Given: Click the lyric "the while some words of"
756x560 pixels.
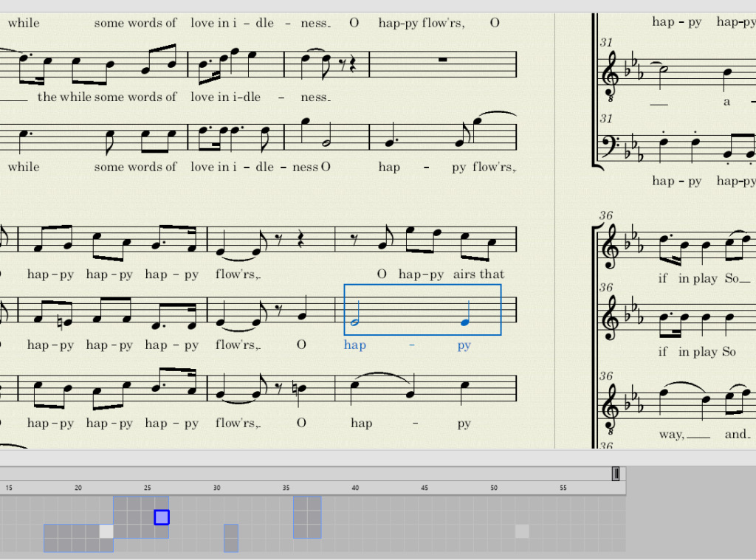Looking at the screenshot, I should pyautogui.click(x=107, y=97).
